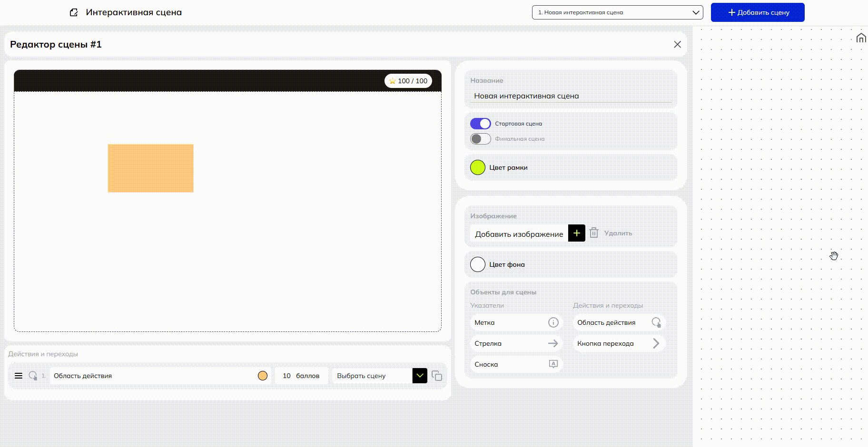Add a Сноска callout object
Screen dimensions: 868x447
(516, 364)
